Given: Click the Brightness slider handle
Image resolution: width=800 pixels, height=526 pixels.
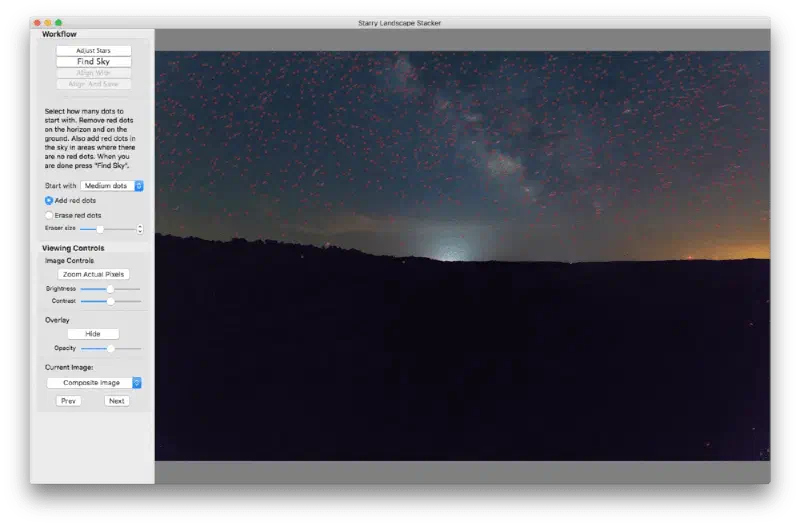Looking at the screenshot, I should pyautogui.click(x=110, y=289).
